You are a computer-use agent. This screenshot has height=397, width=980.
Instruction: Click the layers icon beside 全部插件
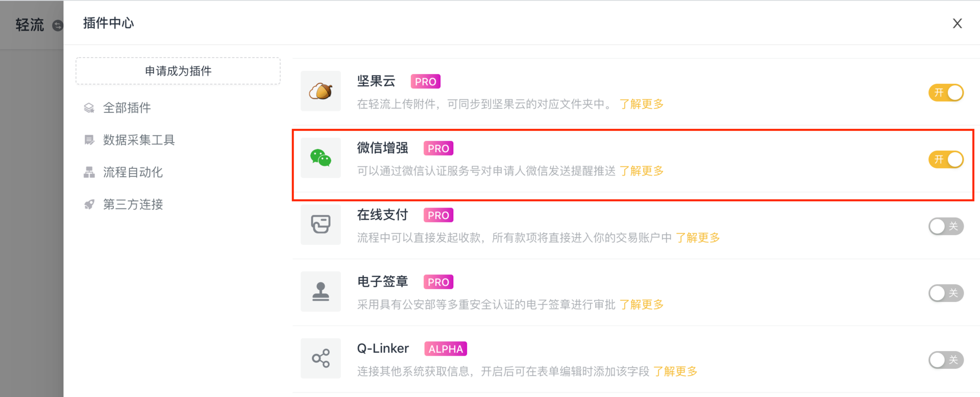[x=89, y=108]
